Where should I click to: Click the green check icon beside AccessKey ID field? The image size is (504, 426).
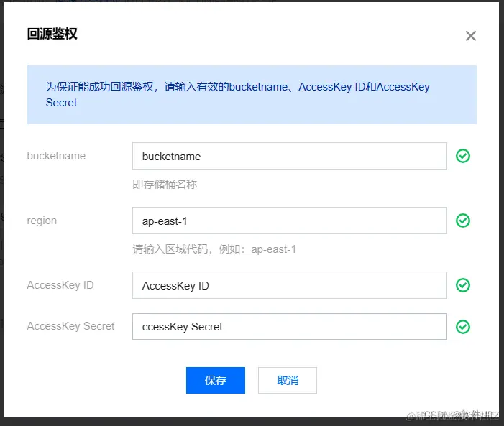pos(463,285)
